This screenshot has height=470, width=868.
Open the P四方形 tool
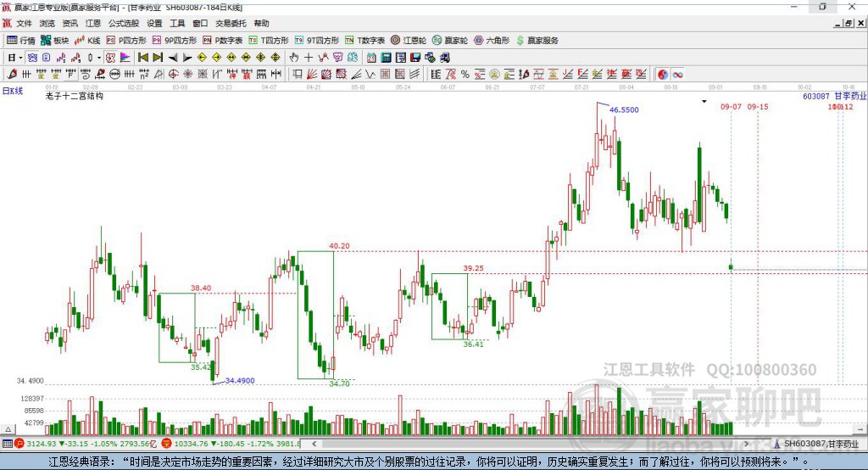coord(126,41)
